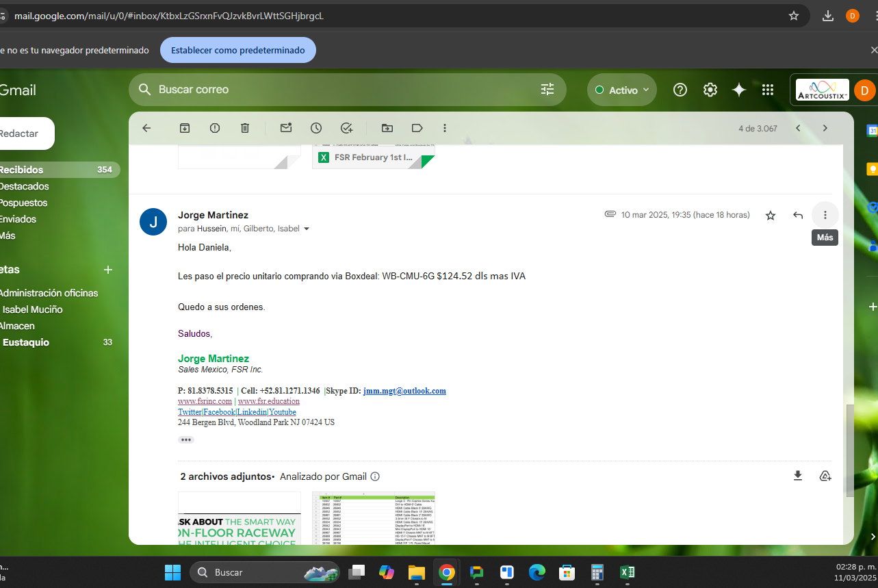Open attachment scan info icon
This screenshot has width=878, height=588.
(375, 476)
